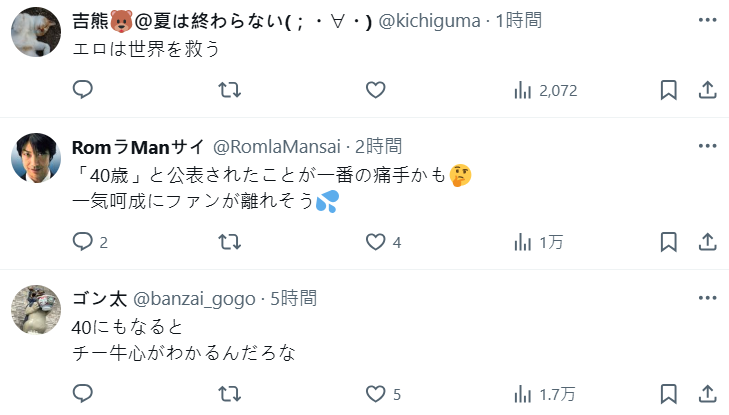Bookmark the RomlaMansai tweet
Image resolution: width=729 pixels, height=415 pixels.
click(x=669, y=242)
